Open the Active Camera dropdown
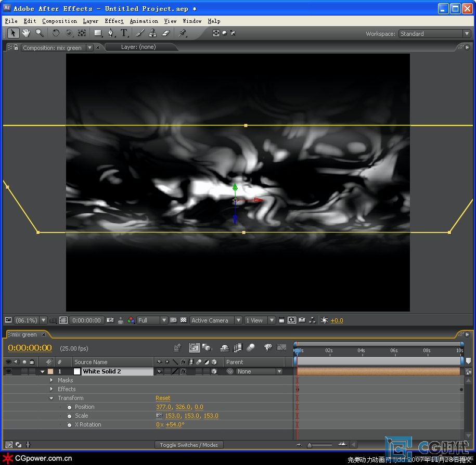Image resolution: width=476 pixels, height=465 pixels. [216, 320]
